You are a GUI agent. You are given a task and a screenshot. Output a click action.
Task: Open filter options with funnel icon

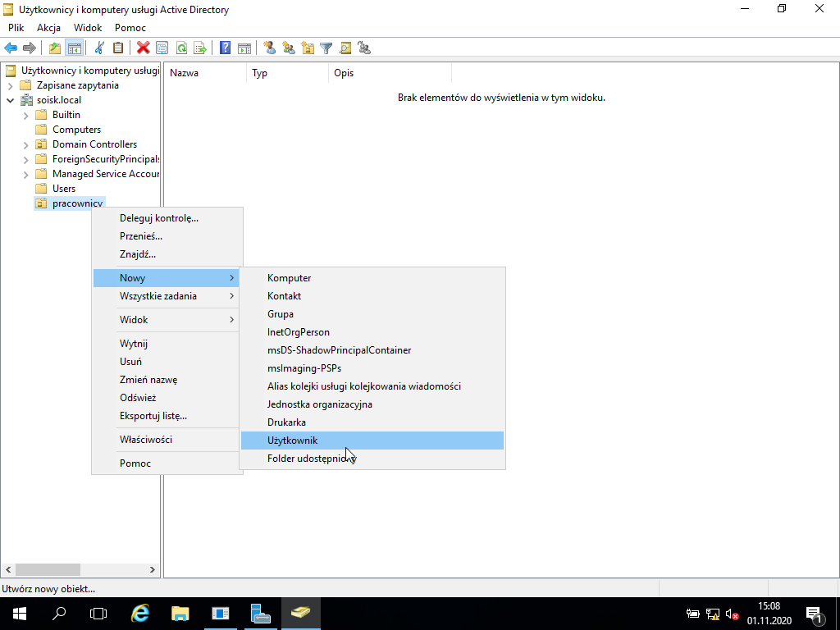tap(326, 48)
